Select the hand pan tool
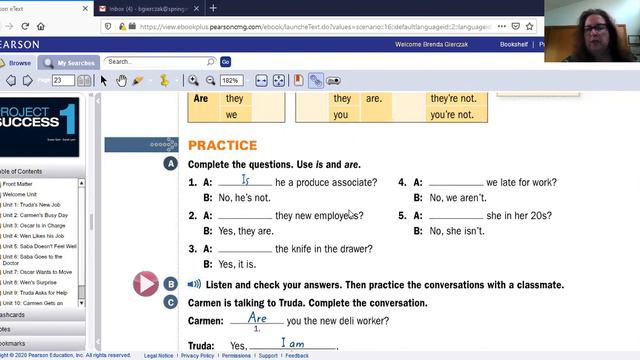The width and height of the screenshot is (640, 360). click(121, 80)
